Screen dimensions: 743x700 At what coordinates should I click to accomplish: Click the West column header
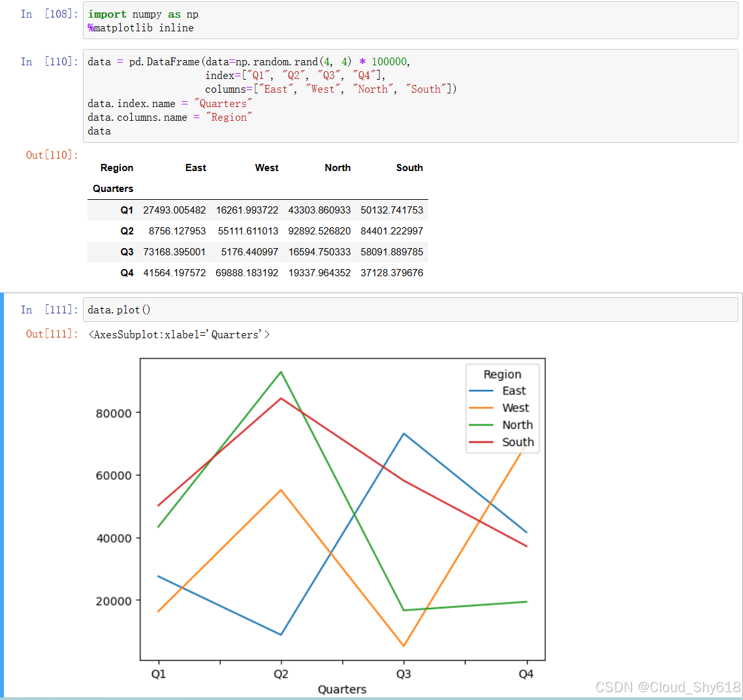267,168
